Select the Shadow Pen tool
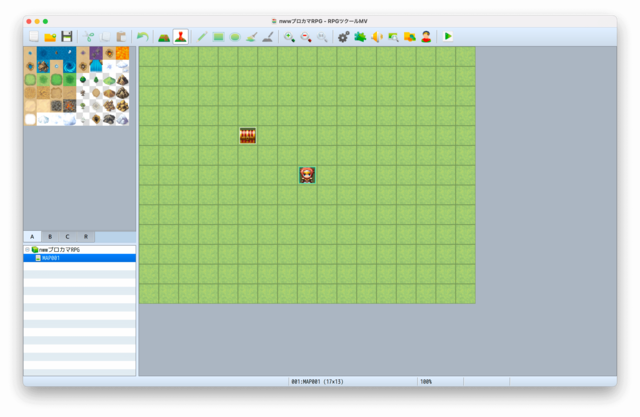This screenshot has width=640, height=417. (268, 37)
